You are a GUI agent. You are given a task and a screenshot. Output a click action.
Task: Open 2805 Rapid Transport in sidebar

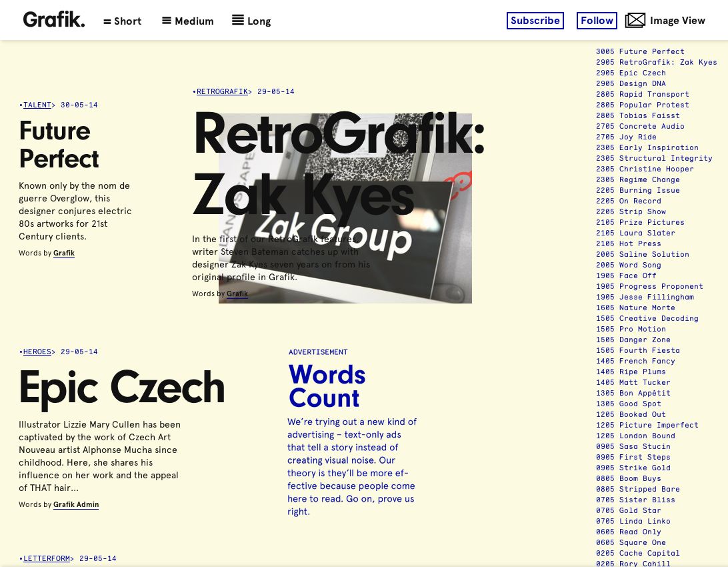[643, 94]
